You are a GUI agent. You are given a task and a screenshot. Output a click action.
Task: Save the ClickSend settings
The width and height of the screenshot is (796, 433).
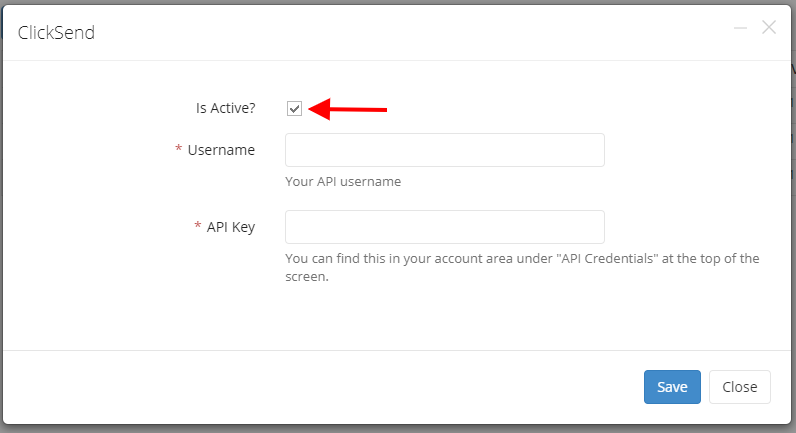672,387
